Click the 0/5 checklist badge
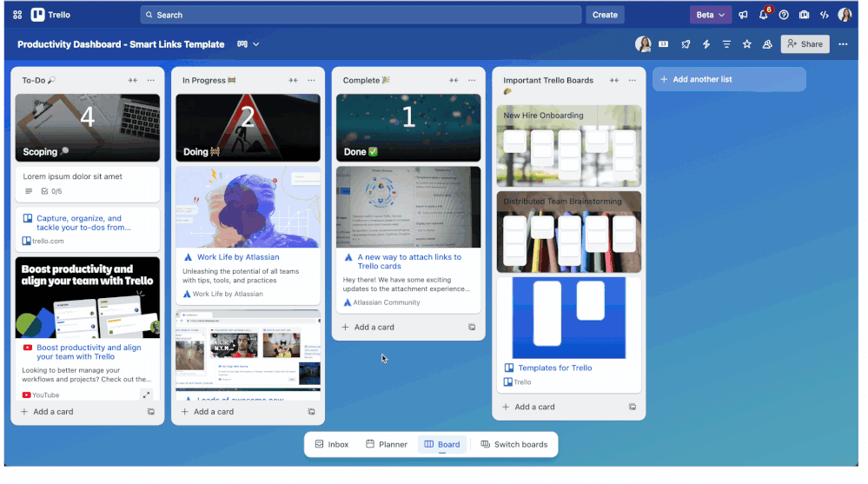The height and width of the screenshot is (484, 868). click(51, 192)
